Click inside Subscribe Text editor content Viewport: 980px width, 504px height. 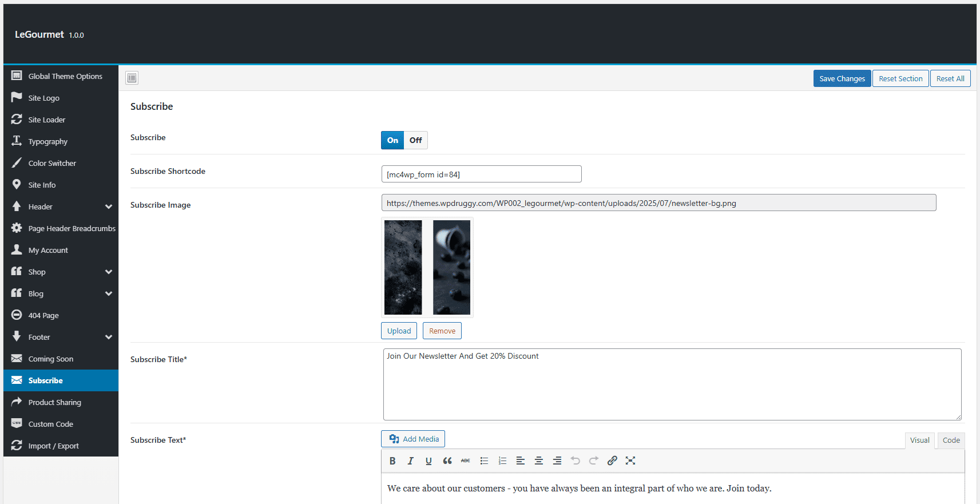coord(673,489)
